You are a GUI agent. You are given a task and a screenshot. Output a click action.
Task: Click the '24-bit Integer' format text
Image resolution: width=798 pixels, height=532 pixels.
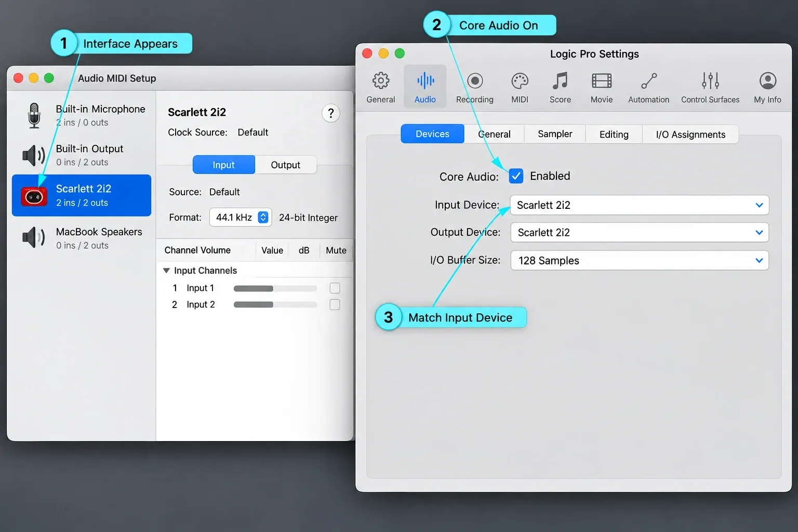tap(308, 218)
